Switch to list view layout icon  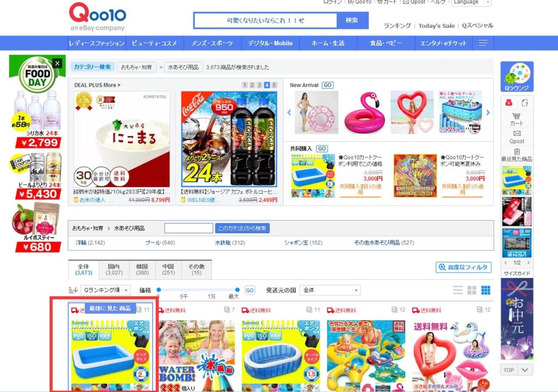[x=458, y=290]
